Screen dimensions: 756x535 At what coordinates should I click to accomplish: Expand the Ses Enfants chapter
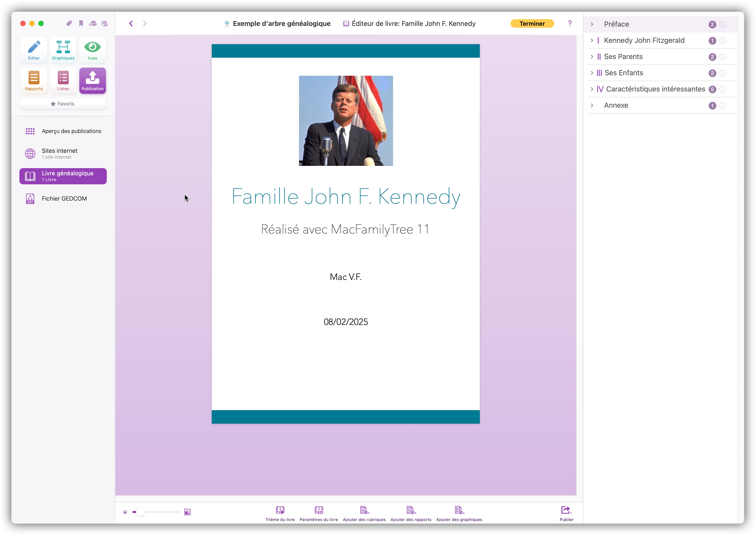point(592,73)
